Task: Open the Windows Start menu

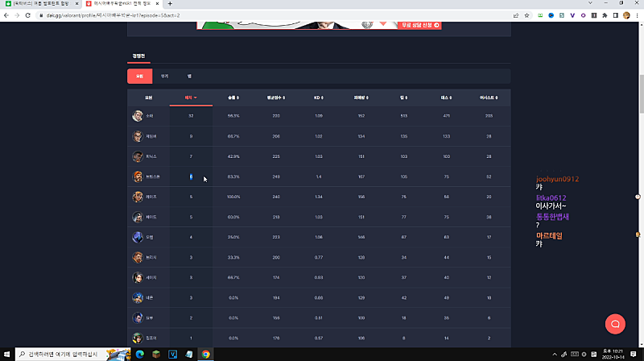Action: 6,354
